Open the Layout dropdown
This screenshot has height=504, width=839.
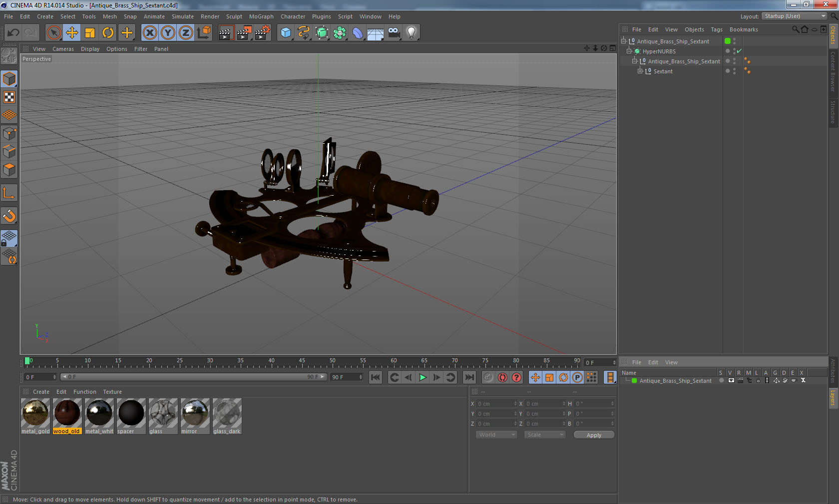795,16
